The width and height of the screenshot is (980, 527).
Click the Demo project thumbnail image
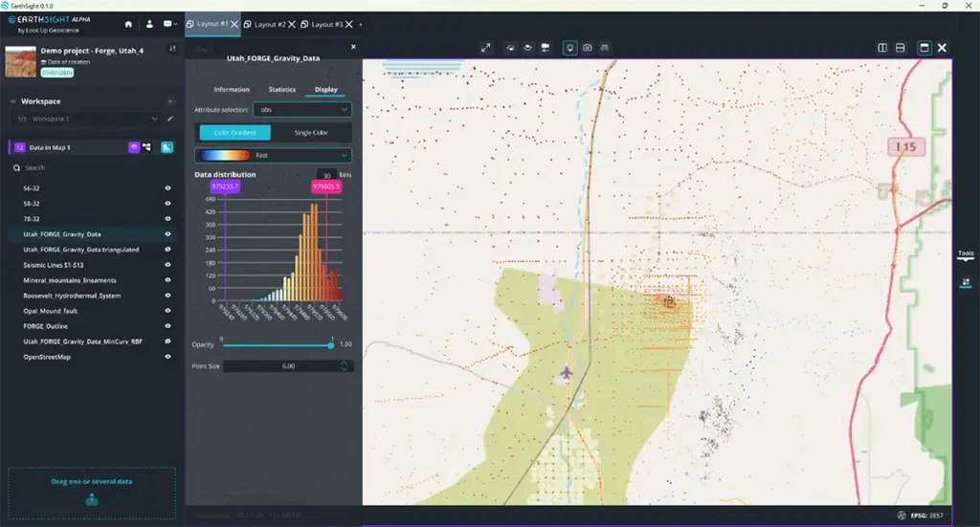20,61
